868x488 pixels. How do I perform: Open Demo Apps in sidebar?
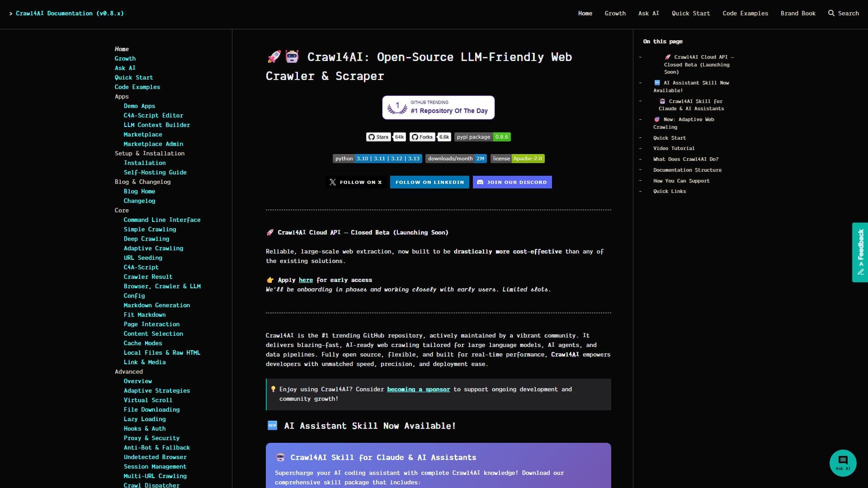pos(139,106)
